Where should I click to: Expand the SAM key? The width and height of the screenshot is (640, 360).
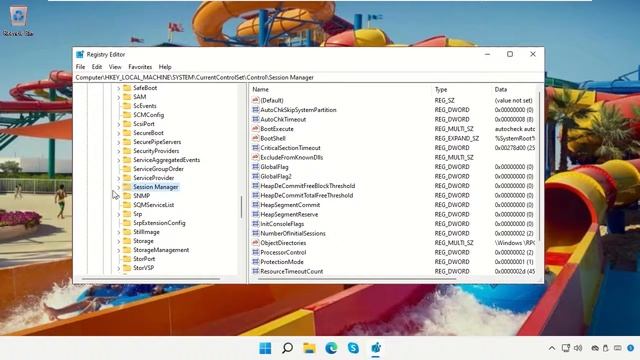pos(119,97)
